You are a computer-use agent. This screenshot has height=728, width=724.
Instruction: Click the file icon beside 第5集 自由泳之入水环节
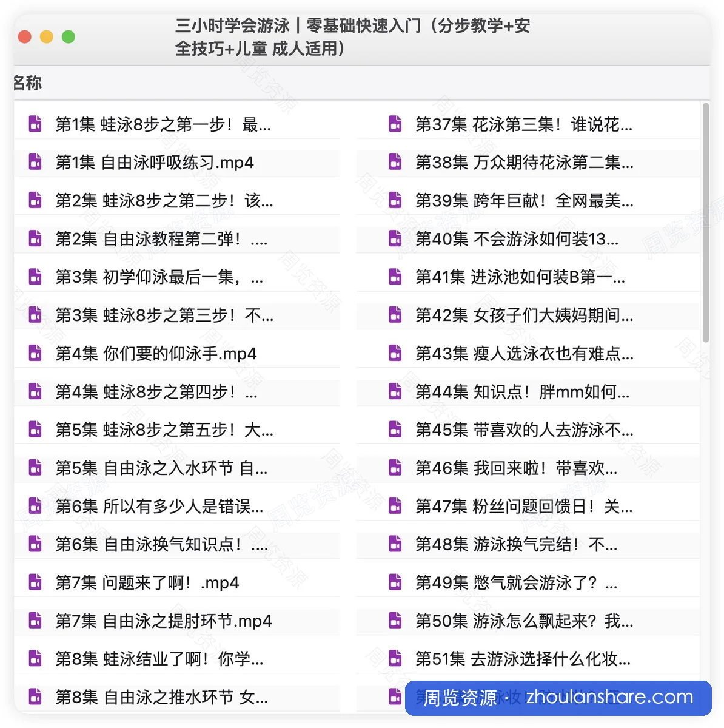(x=35, y=468)
